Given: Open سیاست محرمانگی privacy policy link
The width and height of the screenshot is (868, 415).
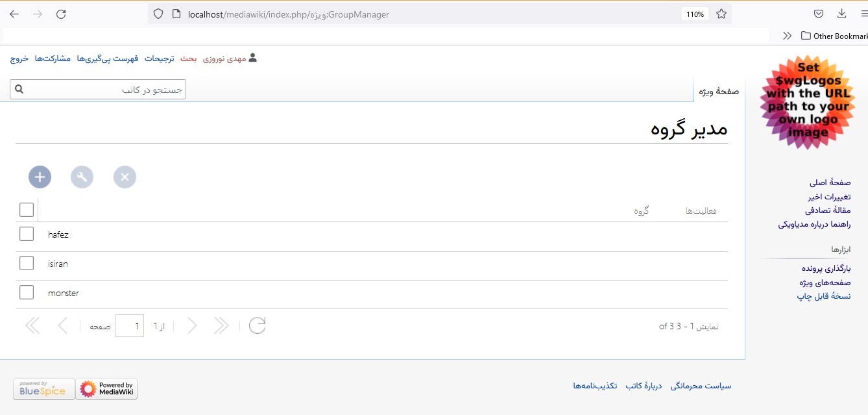Looking at the screenshot, I should (x=701, y=386).
